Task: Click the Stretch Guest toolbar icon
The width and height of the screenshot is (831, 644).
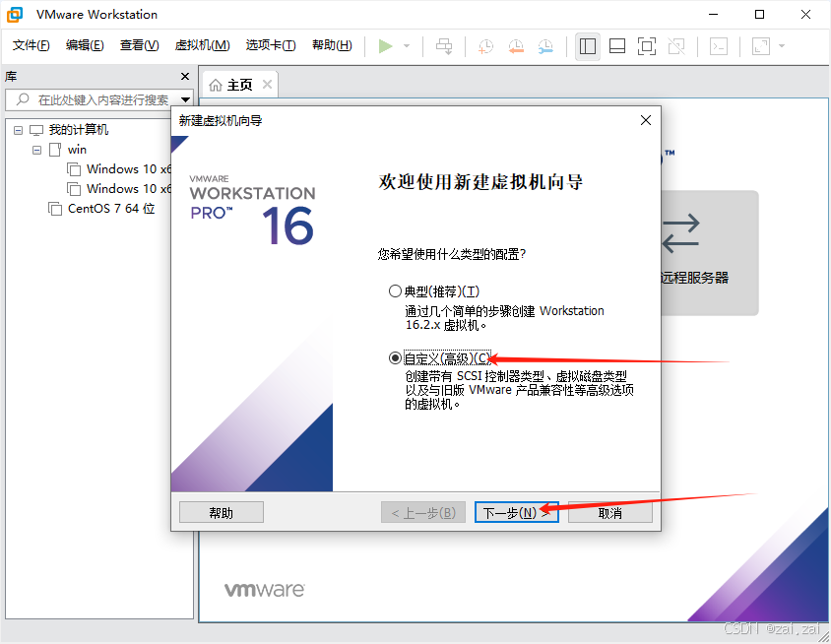Action: [761, 46]
